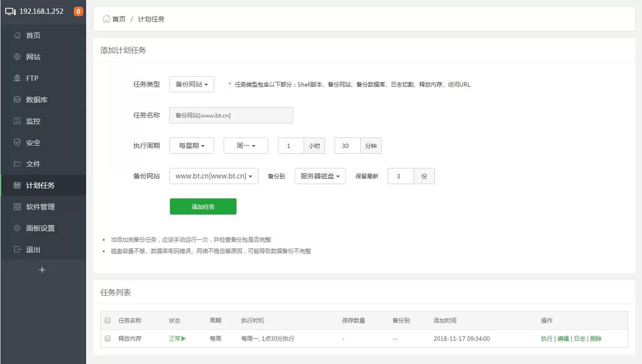
Task: Check the select-all checkbox in task list header
Action: tap(107, 320)
